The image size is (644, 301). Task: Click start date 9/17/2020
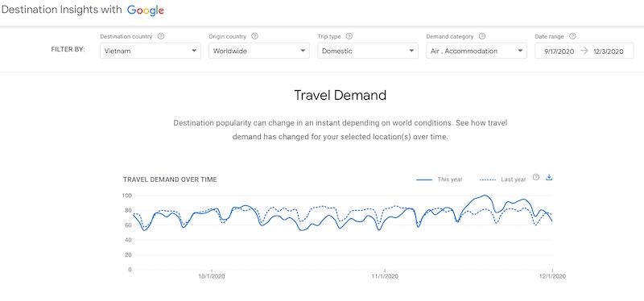(559, 52)
